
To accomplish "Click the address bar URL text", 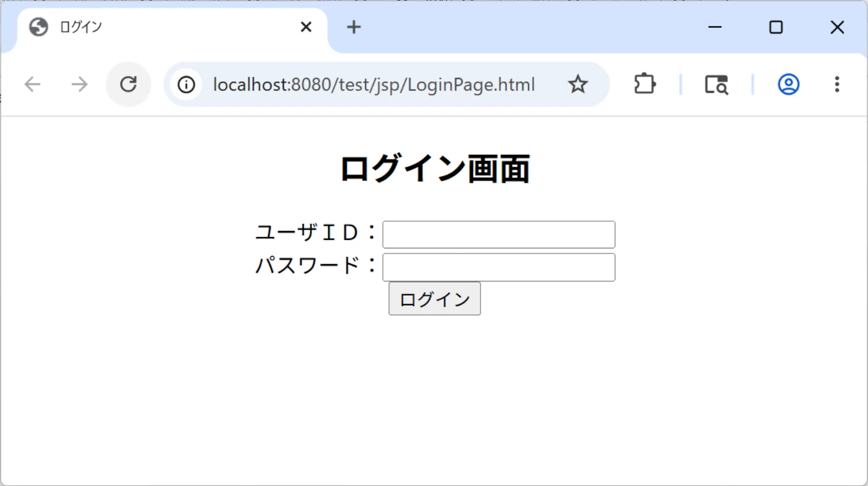I will pos(374,85).
